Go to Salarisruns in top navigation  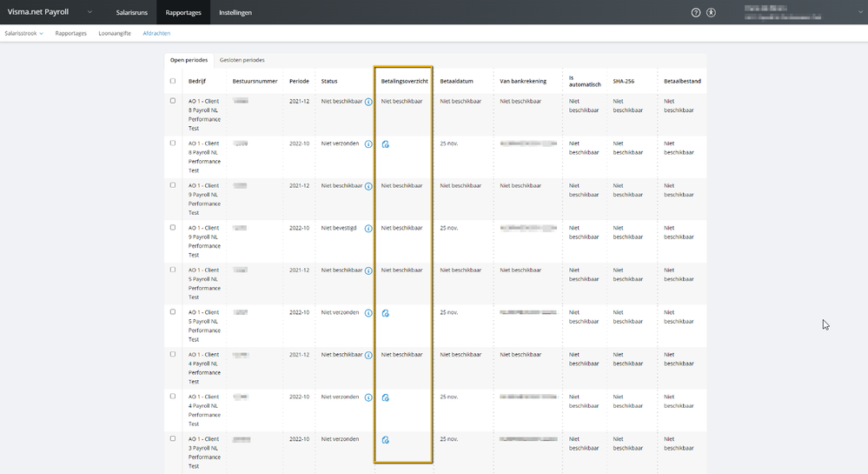tap(132, 12)
